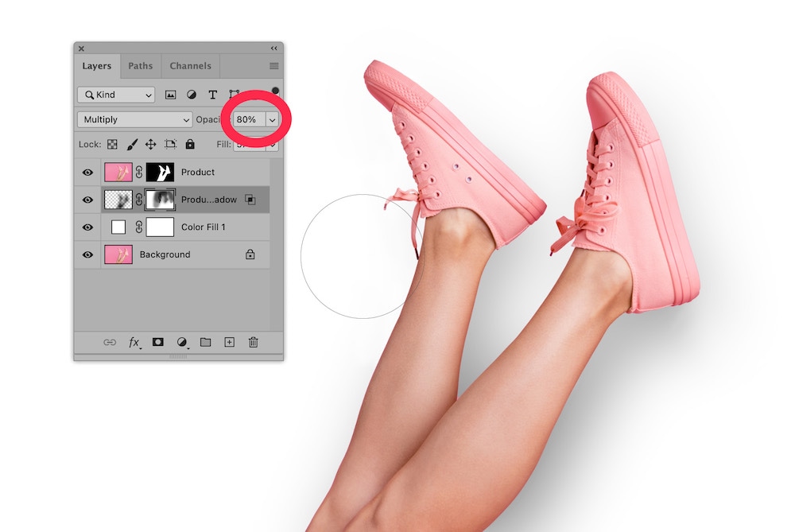This screenshot has height=532, width=795.
Task: Switch to the Paths tab
Action: point(140,66)
